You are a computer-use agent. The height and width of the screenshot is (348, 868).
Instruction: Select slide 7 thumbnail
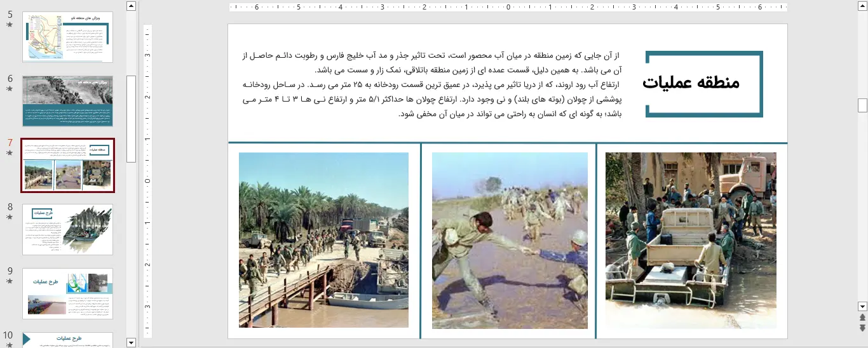pos(67,165)
